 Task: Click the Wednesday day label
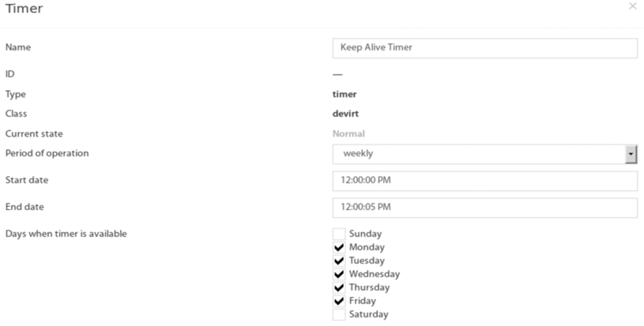(375, 274)
